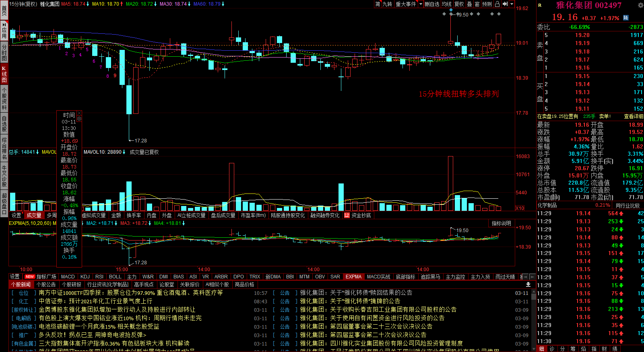Toggle 复权 price adjustment mode
The width and height of the screenshot is (644, 352).
[459, 4]
